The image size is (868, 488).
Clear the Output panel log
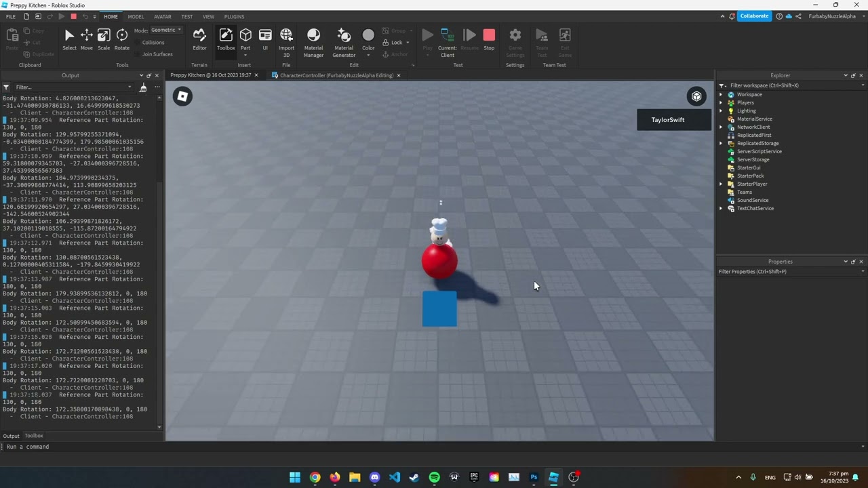(x=142, y=87)
